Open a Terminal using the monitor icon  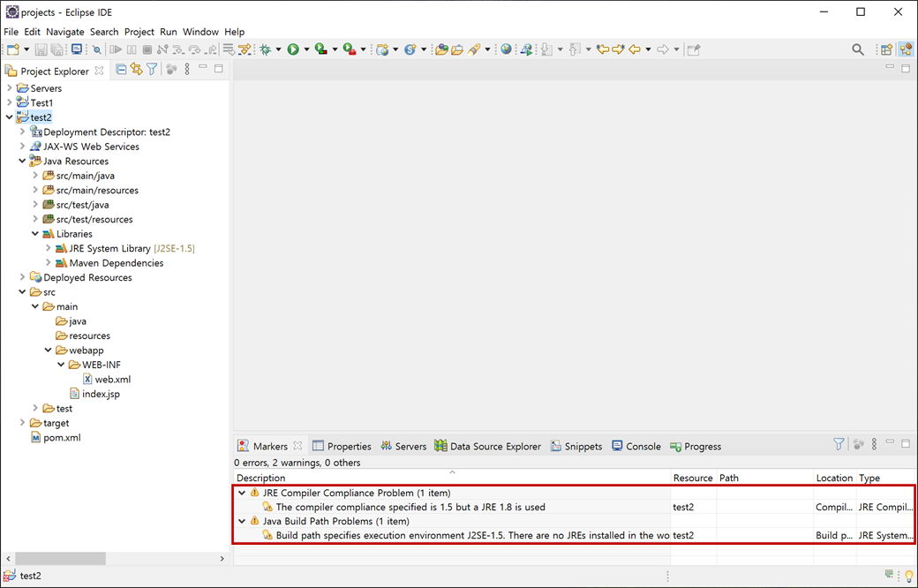click(x=77, y=49)
